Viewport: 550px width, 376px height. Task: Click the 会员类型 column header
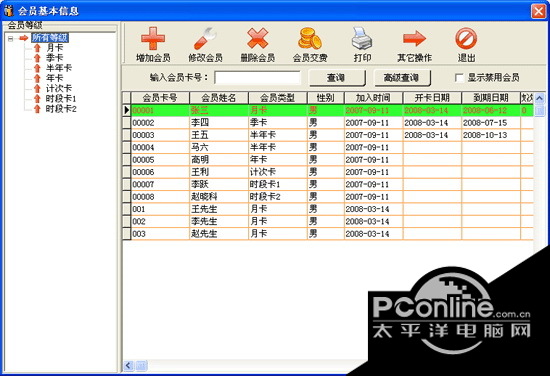coord(278,98)
